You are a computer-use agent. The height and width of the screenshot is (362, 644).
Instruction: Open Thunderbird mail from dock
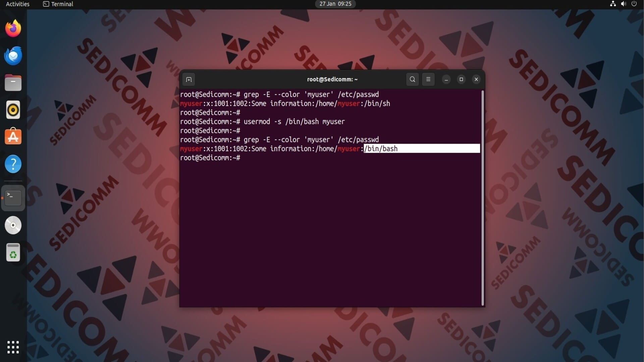click(13, 56)
